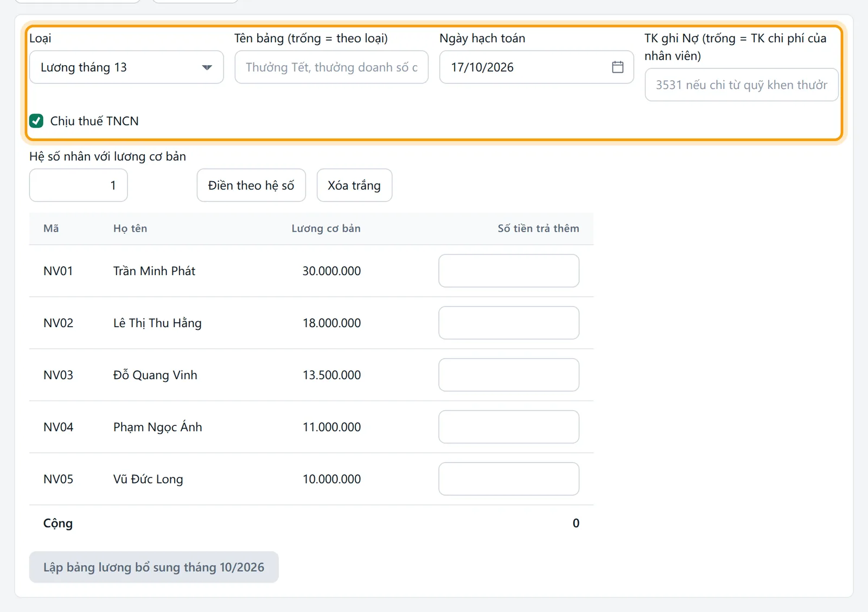Click the name Phạm Ngọc Ánh
The height and width of the screenshot is (612, 868).
point(157,427)
